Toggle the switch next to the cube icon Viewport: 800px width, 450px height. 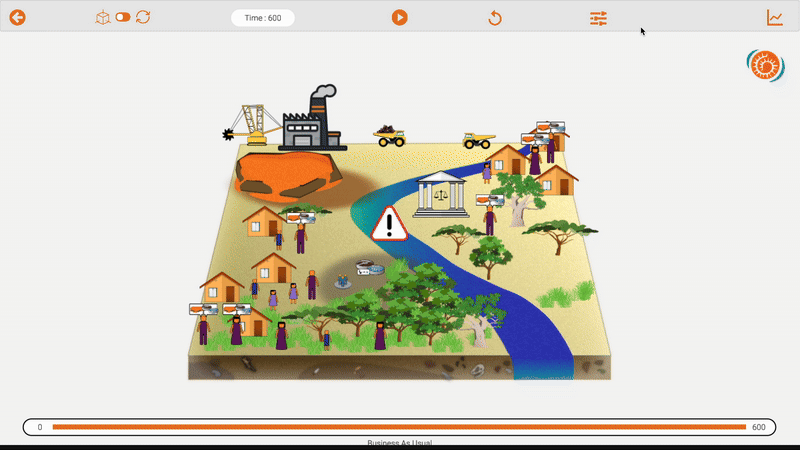click(x=123, y=17)
